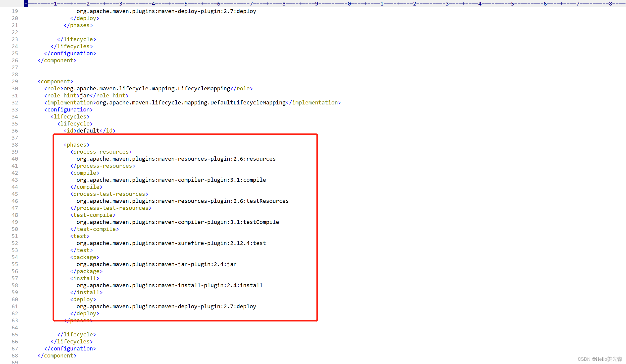This screenshot has height=364, width=626.
Task: Click the maven-surefire-plugin:2.12.4:test line
Action: [171, 243]
